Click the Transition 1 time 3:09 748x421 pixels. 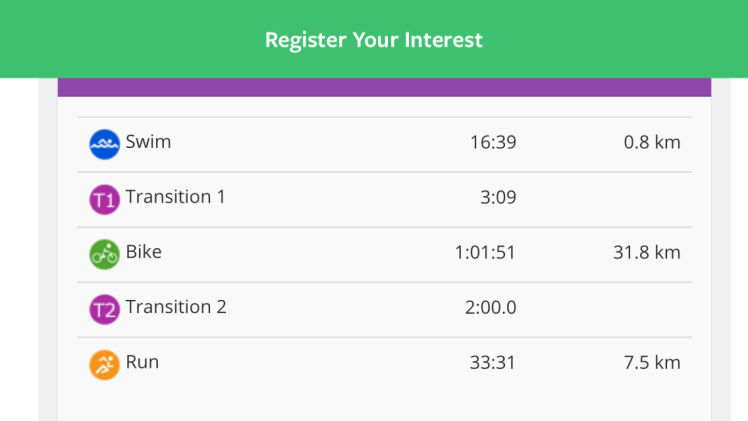[498, 197]
